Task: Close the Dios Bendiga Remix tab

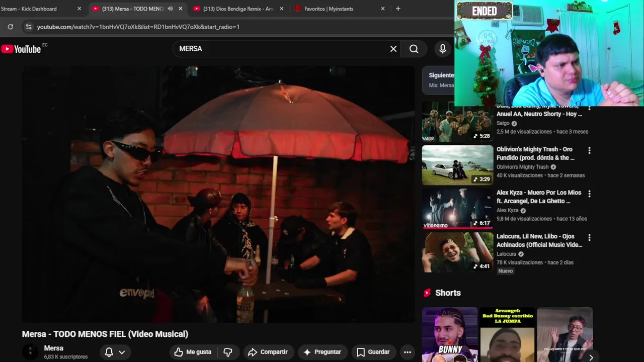Action: coord(282,9)
